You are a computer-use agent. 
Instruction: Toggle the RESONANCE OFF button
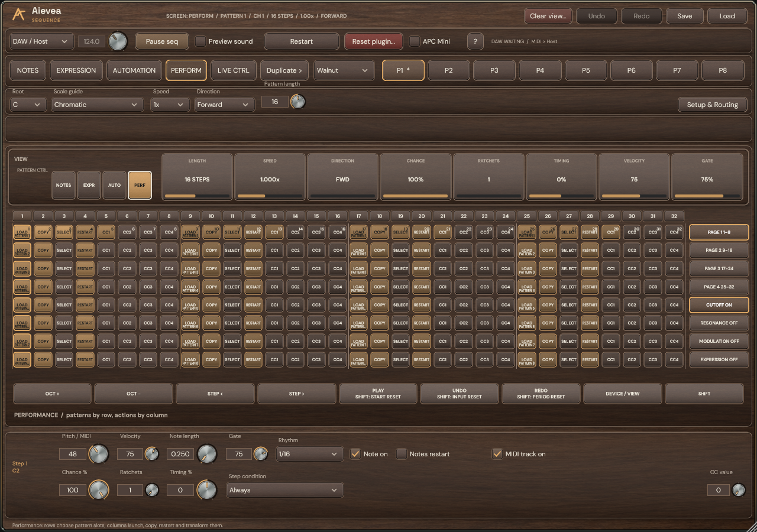coord(719,323)
